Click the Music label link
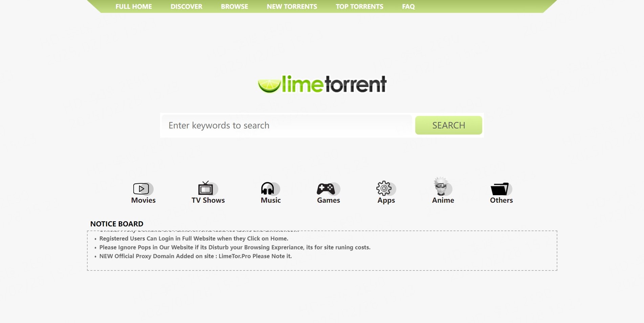 pyautogui.click(x=271, y=200)
